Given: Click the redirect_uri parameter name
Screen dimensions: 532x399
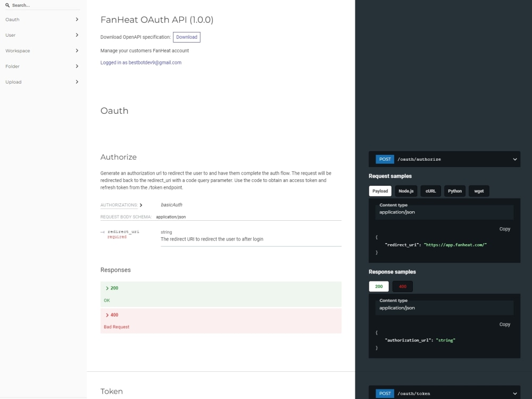Looking at the screenshot, I should point(123,232).
